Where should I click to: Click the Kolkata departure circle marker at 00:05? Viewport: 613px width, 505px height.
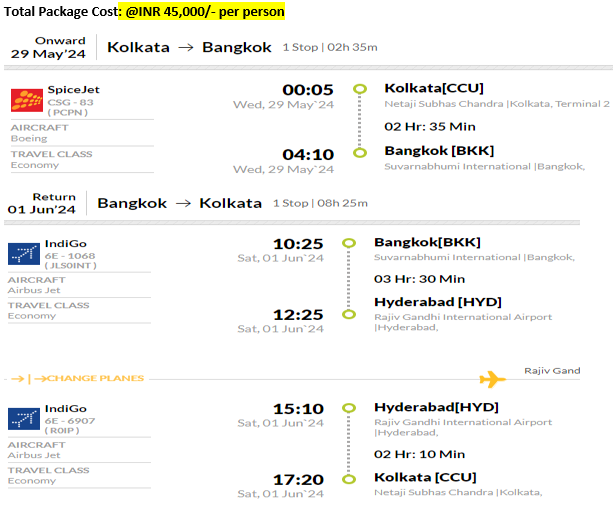pyautogui.click(x=360, y=89)
